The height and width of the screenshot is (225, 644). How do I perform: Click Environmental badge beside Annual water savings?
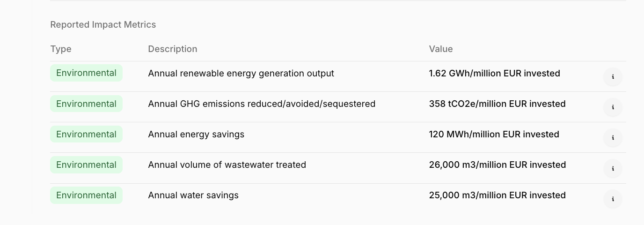point(86,195)
